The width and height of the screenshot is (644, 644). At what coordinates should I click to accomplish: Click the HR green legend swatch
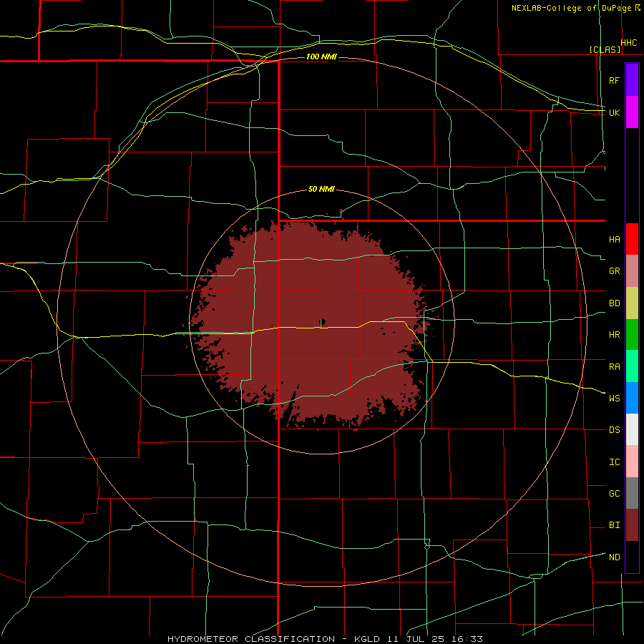632,335
